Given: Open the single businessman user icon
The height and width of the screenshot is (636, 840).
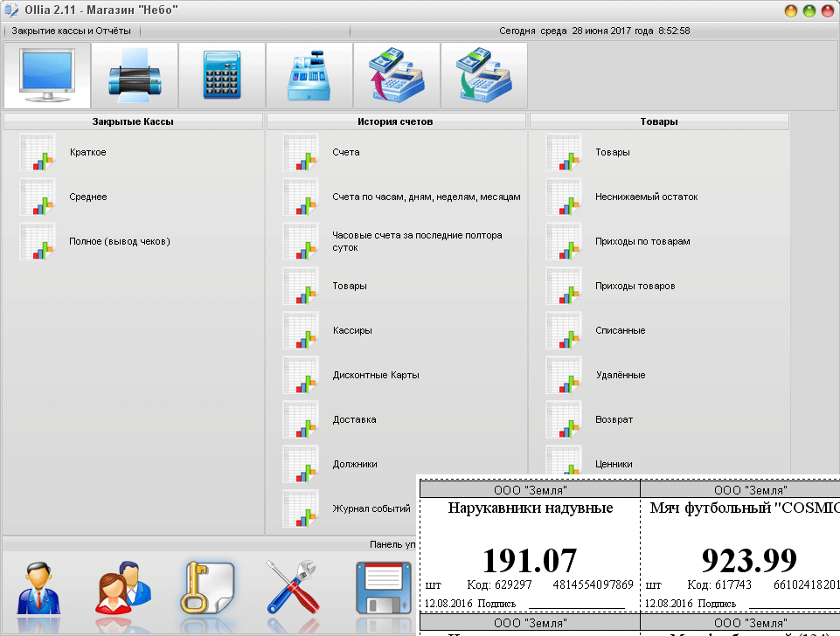Looking at the screenshot, I should [38, 588].
